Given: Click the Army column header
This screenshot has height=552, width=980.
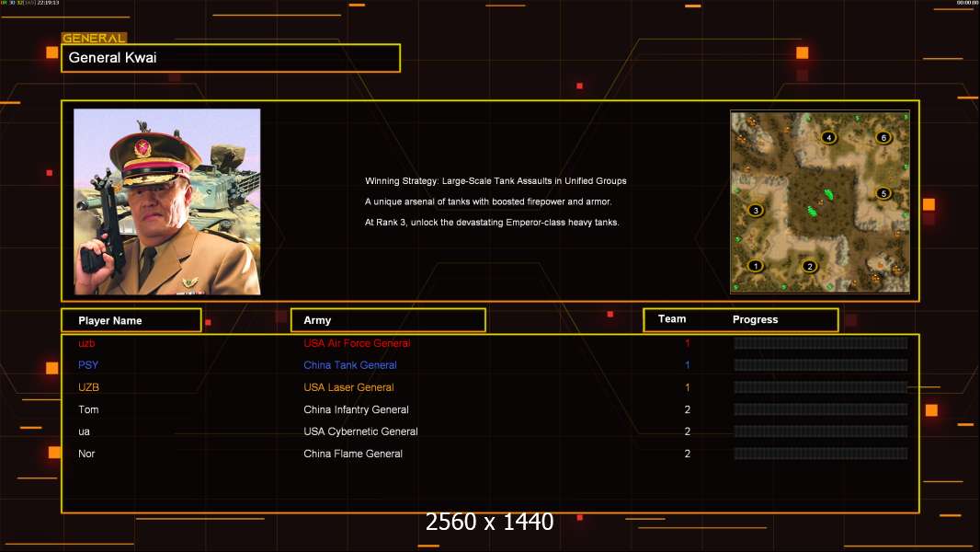Looking at the screenshot, I should coord(388,320).
